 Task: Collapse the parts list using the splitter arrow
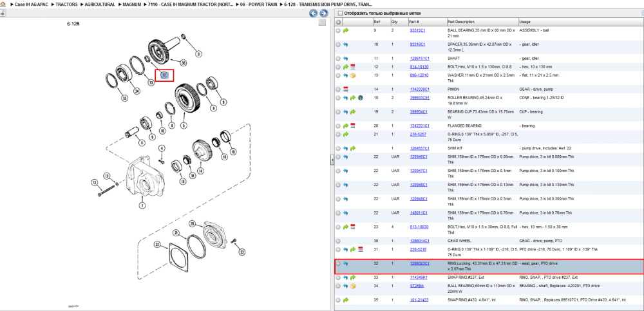[332, 161]
